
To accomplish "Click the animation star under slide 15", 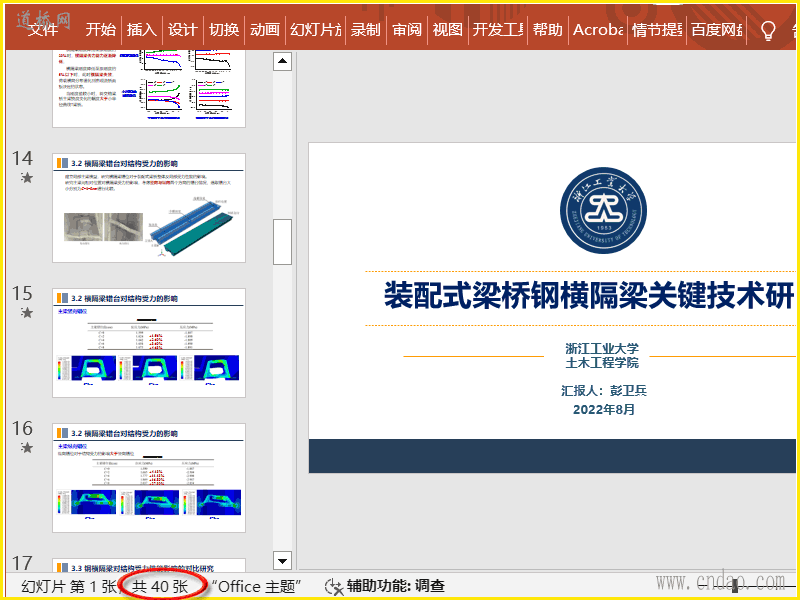I will tap(27, 313).
